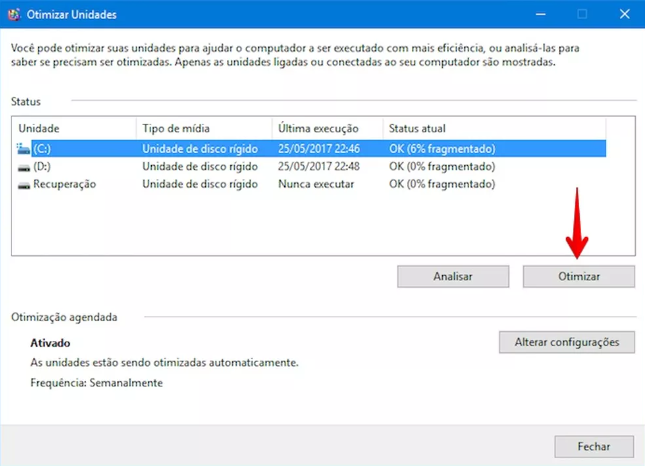The height and width of the screenshot is (466, 645).
Task: Click media type cell of Recuperação row
Action: click(x=200, y=184)
